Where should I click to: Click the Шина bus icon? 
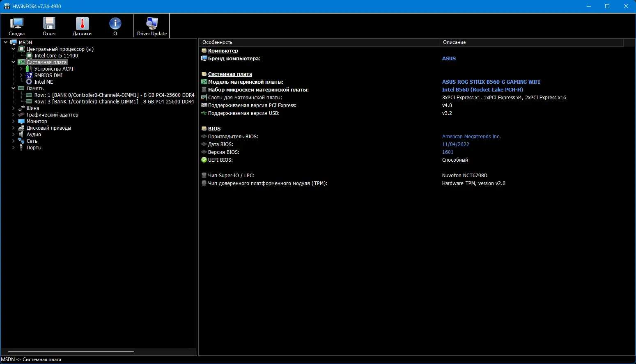click(21, 108)
